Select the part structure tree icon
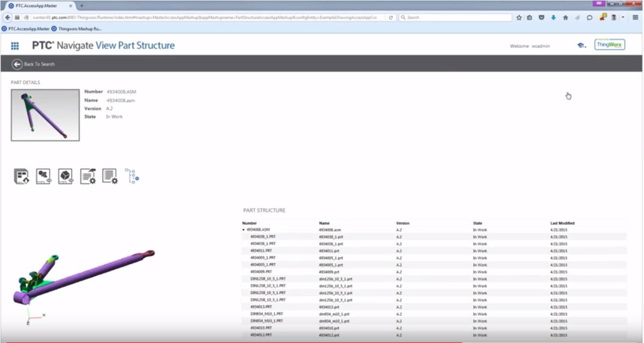Viewport: 644px width, 343px height. coord(132,176)
